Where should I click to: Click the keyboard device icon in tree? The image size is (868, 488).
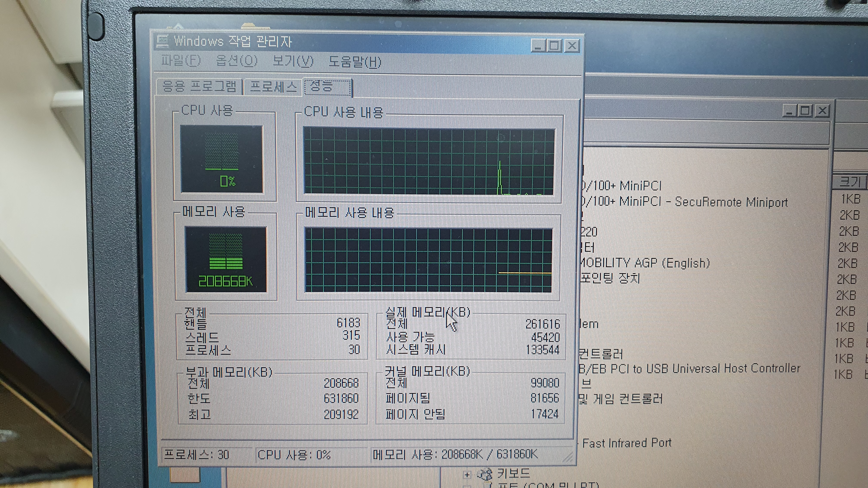point(485,474)
